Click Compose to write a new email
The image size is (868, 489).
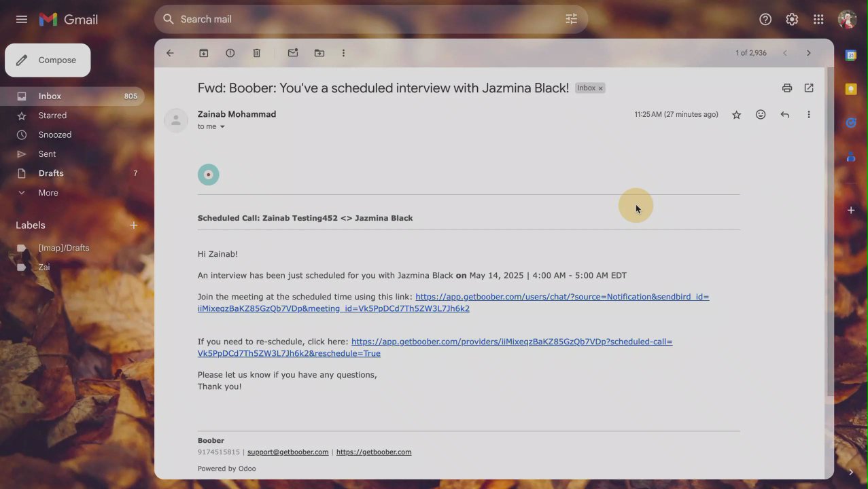pos(48,60)
